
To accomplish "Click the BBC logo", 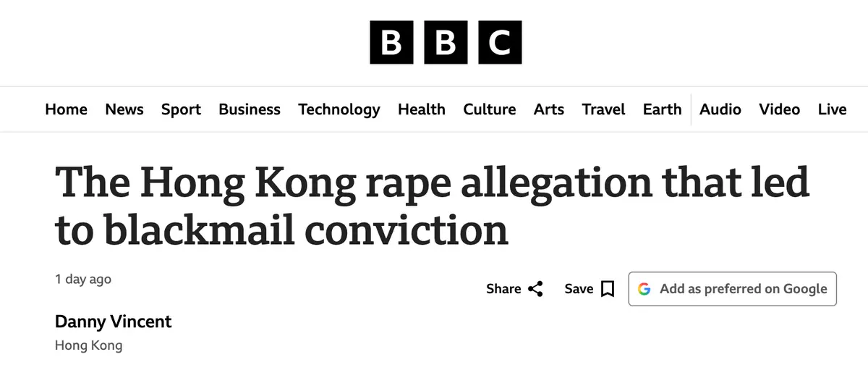I will click(446, 42).
